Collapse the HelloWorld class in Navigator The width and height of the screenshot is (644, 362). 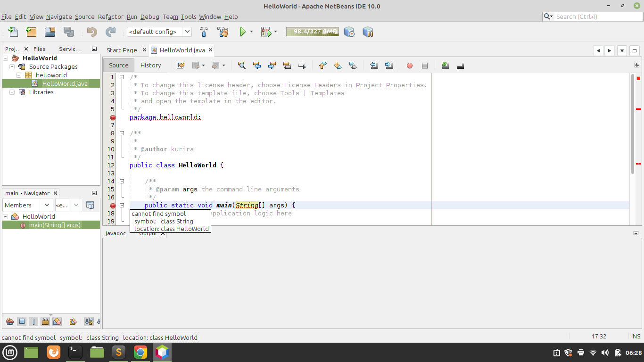[6, 216]
